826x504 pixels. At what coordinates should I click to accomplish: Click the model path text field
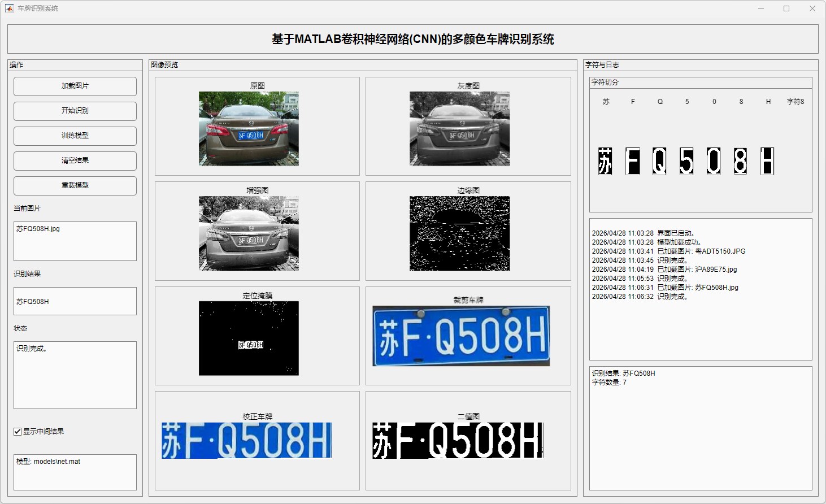(x=75, y=472)
